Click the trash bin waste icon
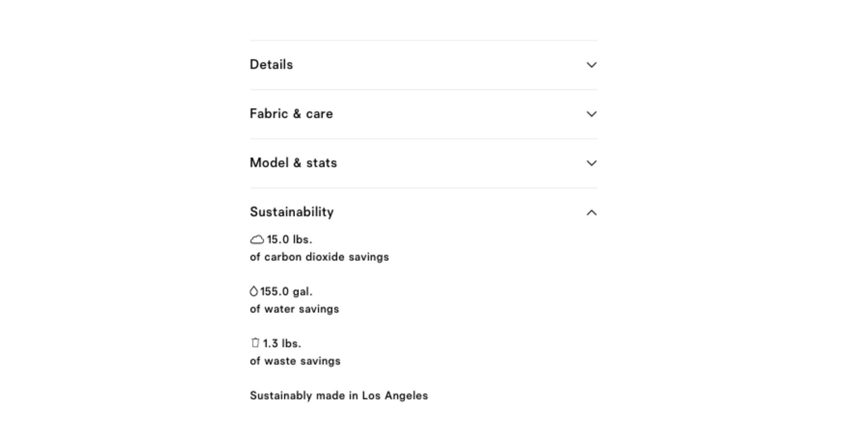The width and height of the screenshot is (868, 447). (255, 343)
